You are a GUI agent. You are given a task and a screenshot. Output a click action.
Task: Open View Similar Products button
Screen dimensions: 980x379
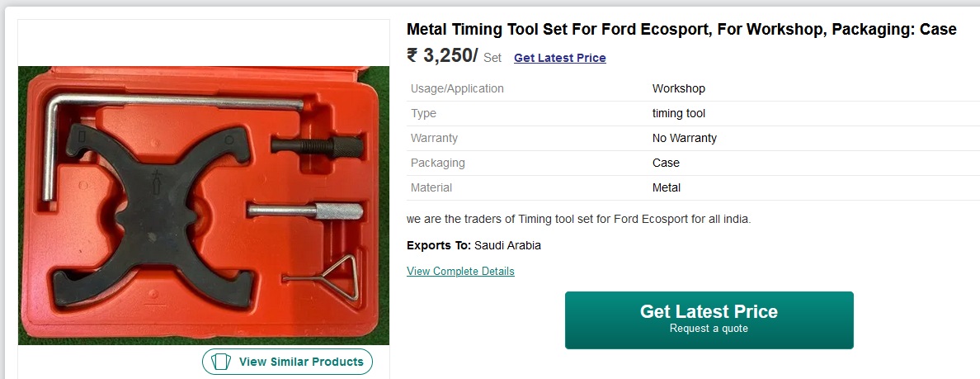[287, 362]
